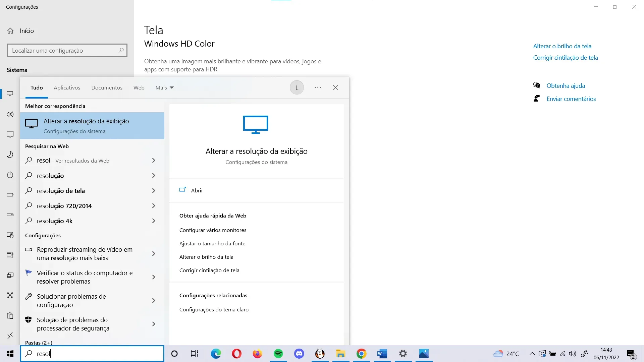Open the Notifications sidebar icon in Settings
The image size is (644, 362).
pos(10,134)
